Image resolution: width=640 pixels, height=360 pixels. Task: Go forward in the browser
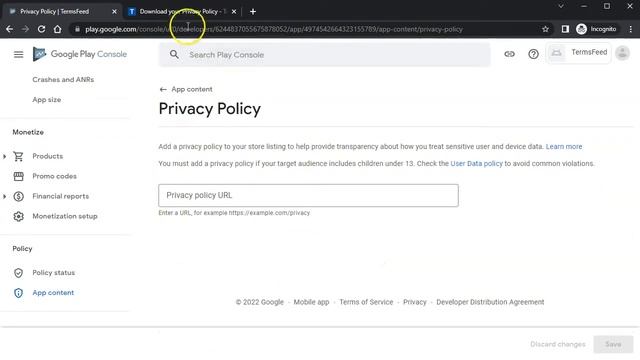pos(25,29)
